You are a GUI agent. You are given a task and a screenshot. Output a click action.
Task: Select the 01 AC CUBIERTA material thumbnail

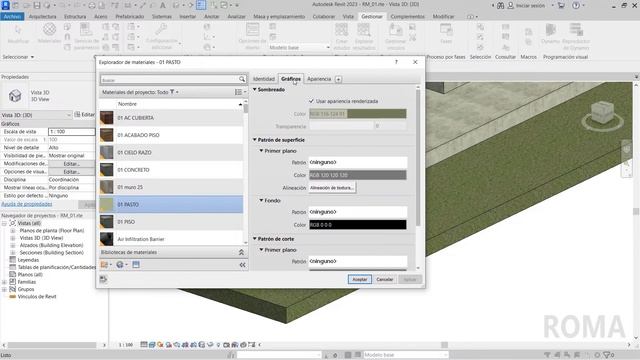(107, 118)
